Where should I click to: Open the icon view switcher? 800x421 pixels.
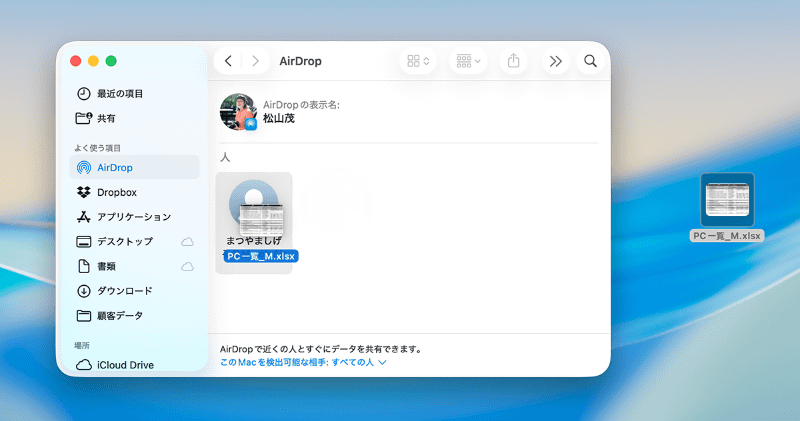(418, 61)
